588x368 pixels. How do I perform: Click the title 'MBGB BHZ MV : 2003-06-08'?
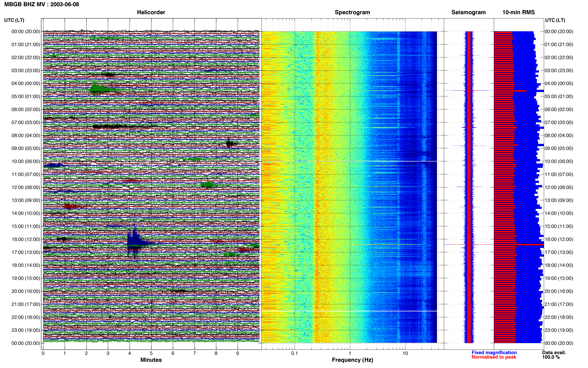coord(42,4)
